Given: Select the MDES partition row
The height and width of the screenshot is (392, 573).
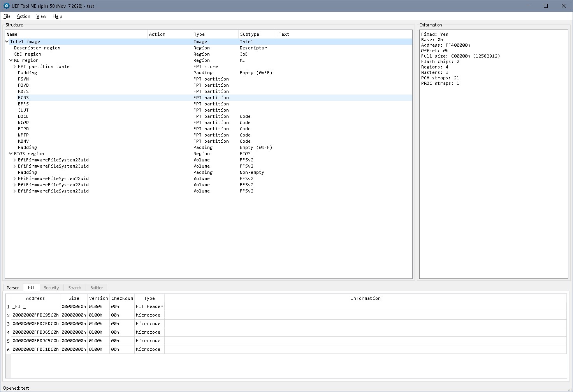Looking at the screenshot, I should click(x=209, y=91).
